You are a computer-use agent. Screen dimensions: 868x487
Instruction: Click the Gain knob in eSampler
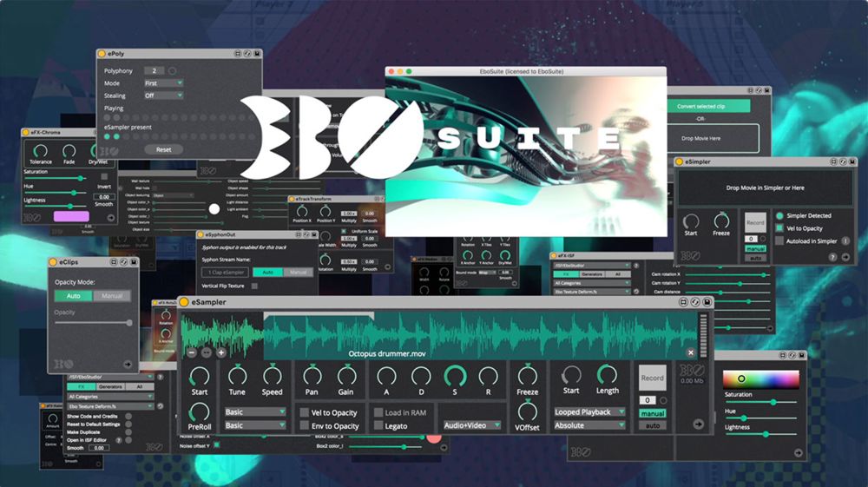(x=346, y=377)
